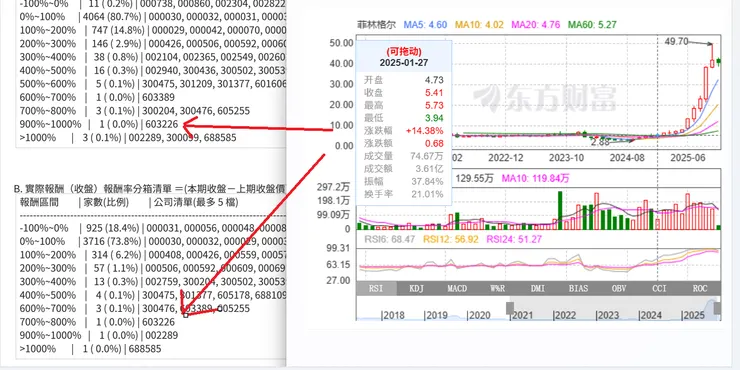Click the 3716 (73.8%) count cell

coord(112,241)
